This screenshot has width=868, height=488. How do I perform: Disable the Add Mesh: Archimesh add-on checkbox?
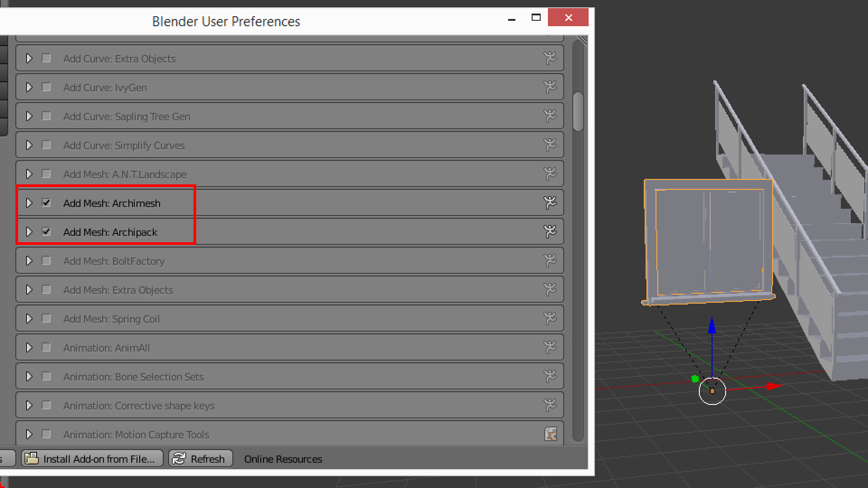[x=46, y=203]
